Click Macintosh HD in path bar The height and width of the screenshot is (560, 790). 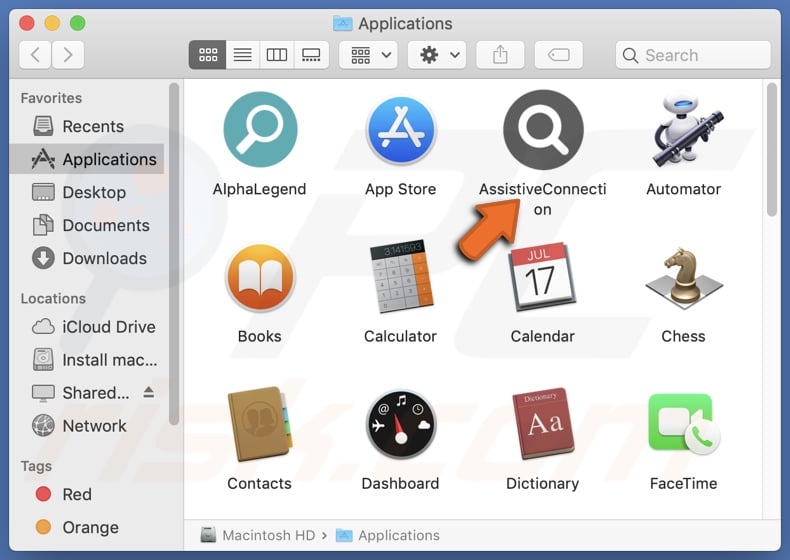tap(258, 535)
